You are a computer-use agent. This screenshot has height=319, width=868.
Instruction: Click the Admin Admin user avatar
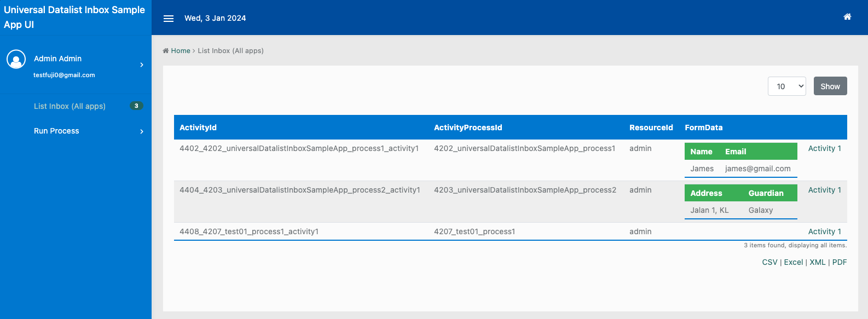point(16,59)
